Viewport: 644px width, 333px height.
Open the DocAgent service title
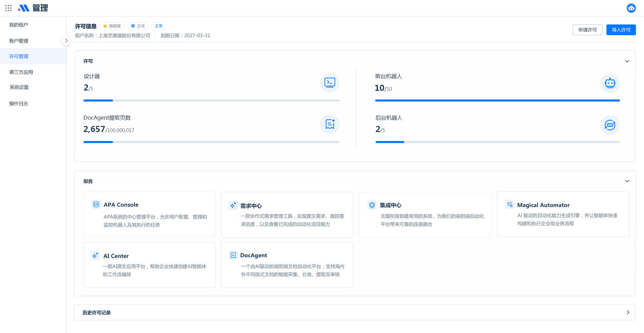coord(254,255)
